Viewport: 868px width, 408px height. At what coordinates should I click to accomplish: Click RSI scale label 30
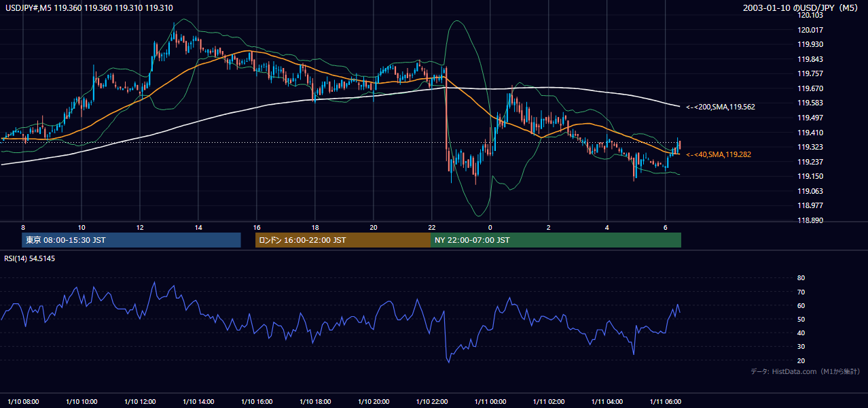pyautogui.click(x=801, y=347)
